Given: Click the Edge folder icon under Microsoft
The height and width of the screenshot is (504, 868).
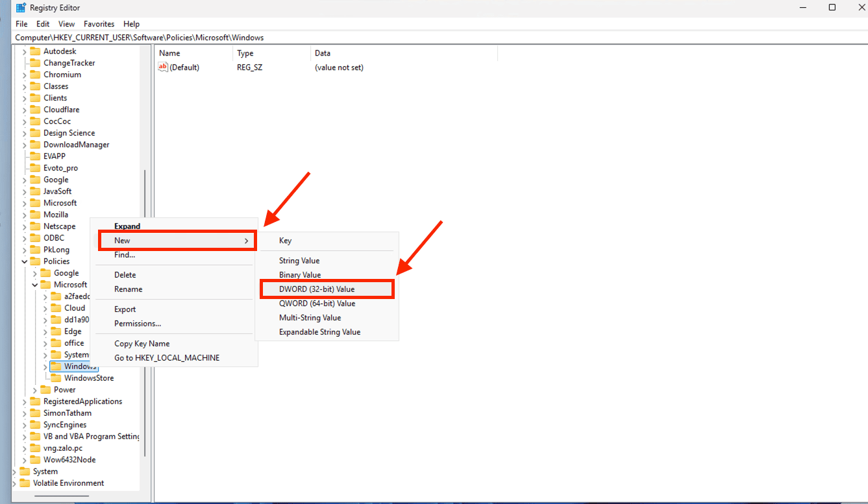Looking at the screenshot, I should [x=56, y=331].
